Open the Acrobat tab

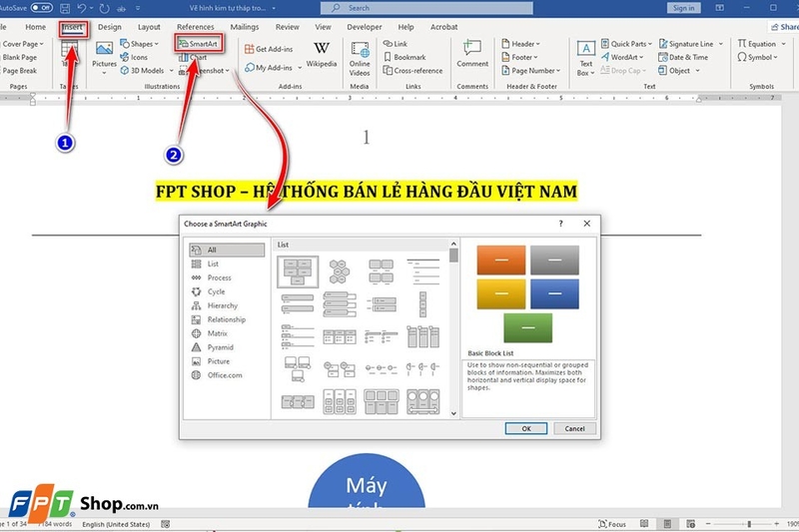(443, 27)
